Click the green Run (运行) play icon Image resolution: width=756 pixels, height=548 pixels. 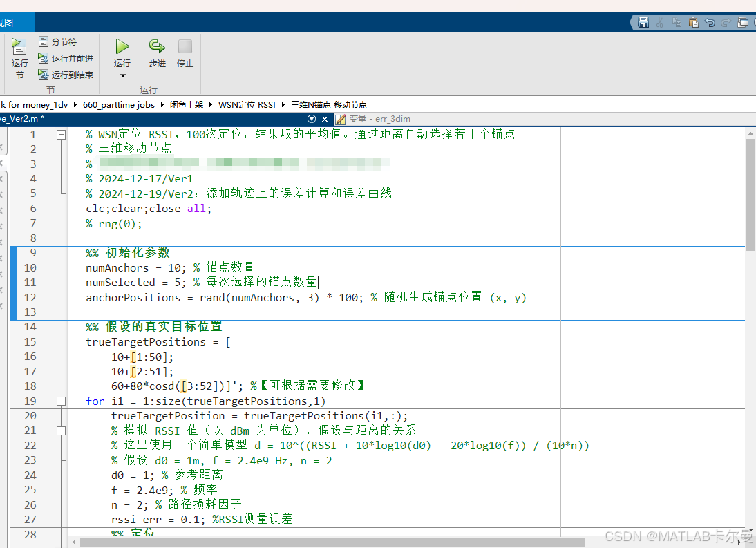tap(122, 47)
